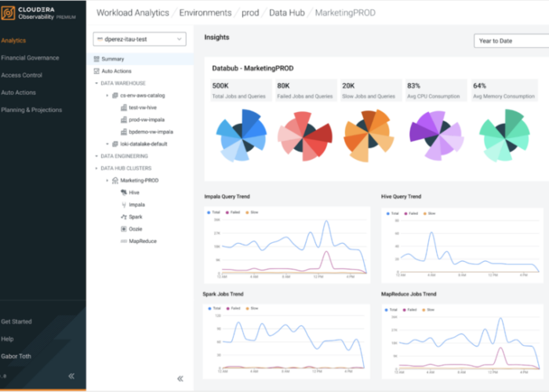Open Access Control in sidebar

tap(22, 75)
